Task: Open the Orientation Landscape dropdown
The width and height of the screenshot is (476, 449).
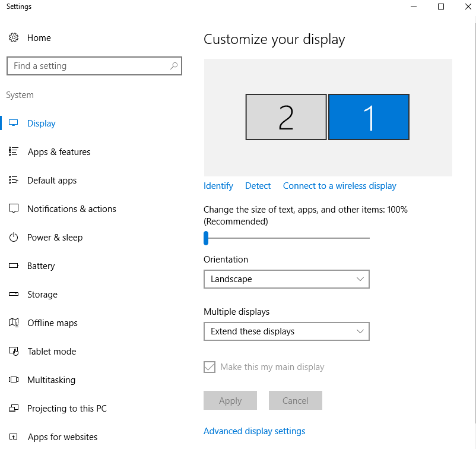Action: (x=287, y=279)
